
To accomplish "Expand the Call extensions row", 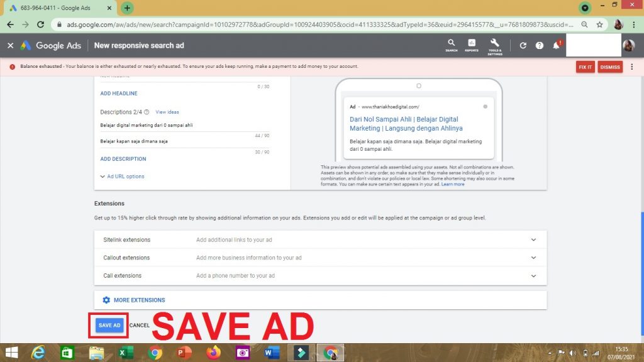I will pyautogui.click(x=533, y=276).
